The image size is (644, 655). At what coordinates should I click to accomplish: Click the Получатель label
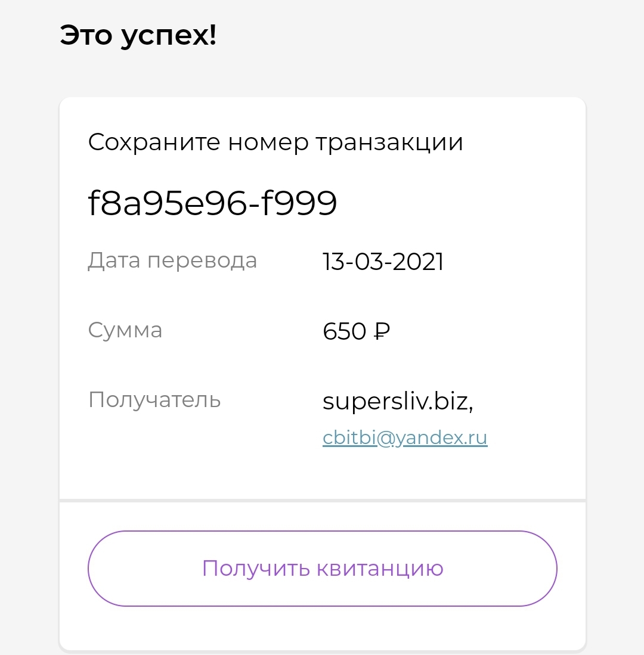tap(154, 400)
